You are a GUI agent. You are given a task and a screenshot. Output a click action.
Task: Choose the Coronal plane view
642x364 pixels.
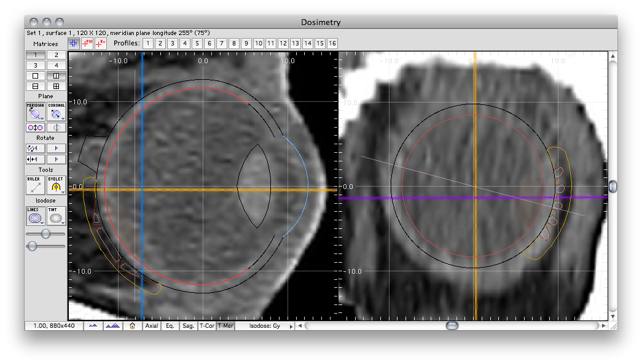(56, 112)
